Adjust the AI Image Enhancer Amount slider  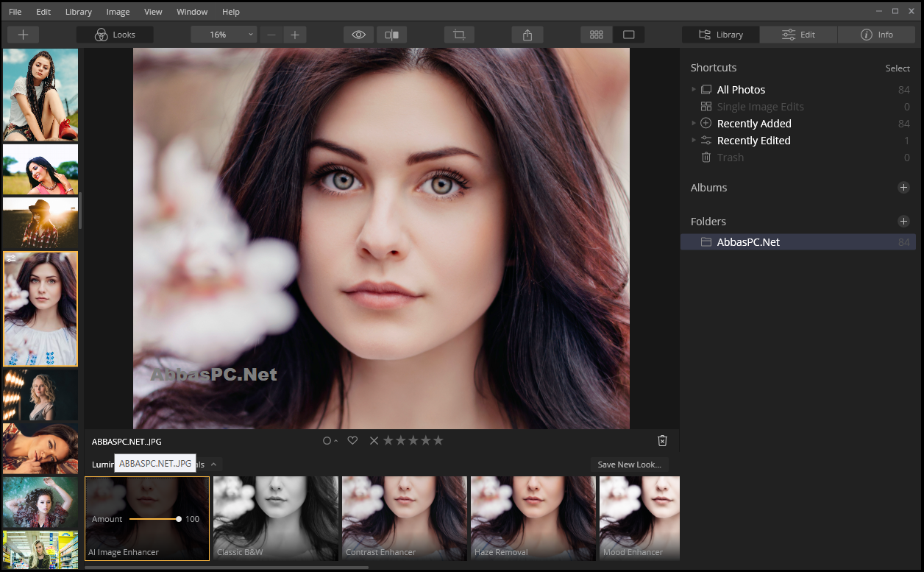154,519
